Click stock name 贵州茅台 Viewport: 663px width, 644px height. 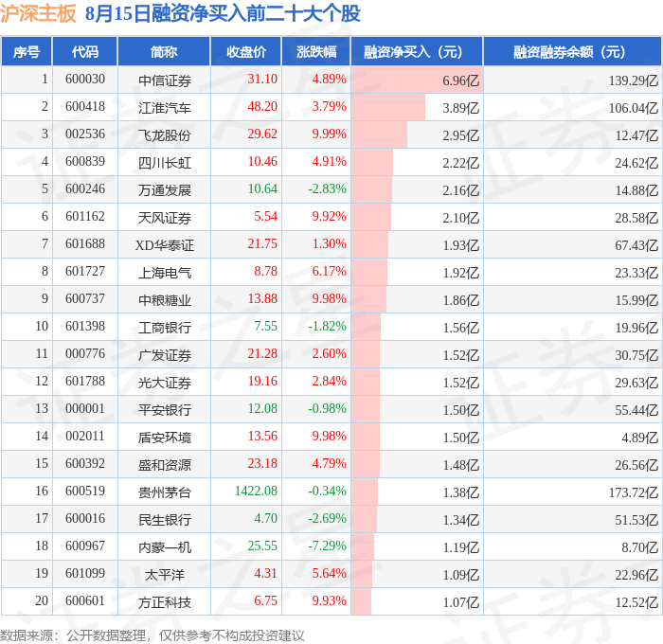pos(165,492)
